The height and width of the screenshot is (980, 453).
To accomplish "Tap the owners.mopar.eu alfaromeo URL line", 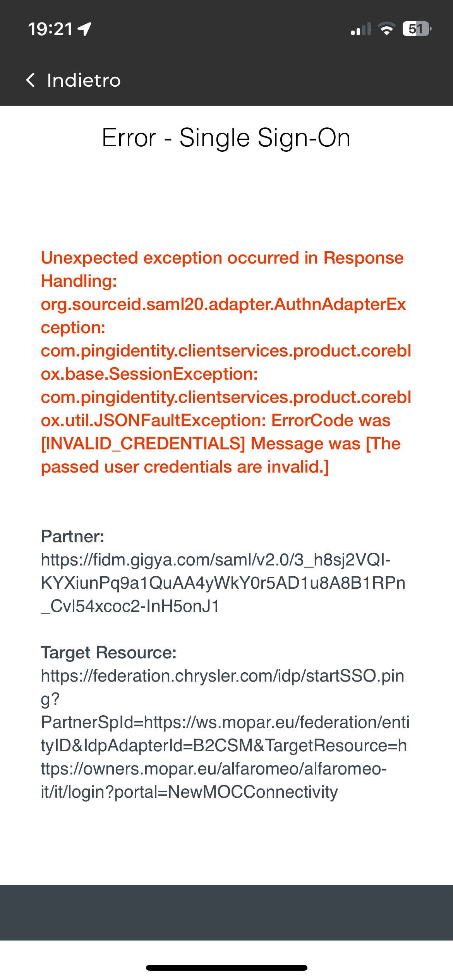I will [x=214, y=769].
